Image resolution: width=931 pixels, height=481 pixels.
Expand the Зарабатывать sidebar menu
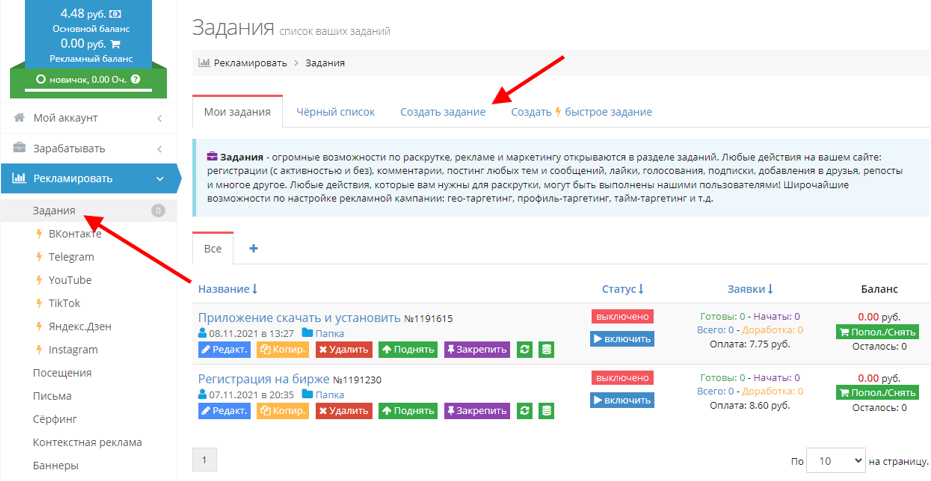tap(89, 148)
